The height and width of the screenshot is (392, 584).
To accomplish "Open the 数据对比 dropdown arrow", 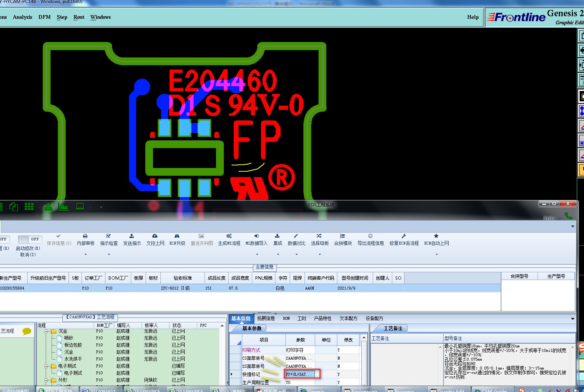I will [x=296, y=254].
